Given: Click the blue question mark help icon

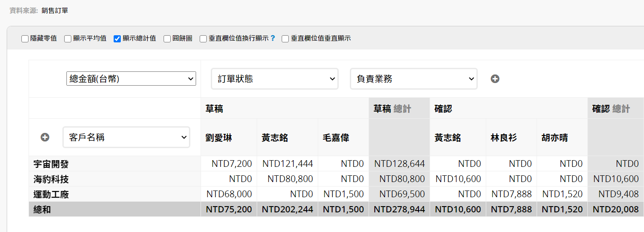Looking at the screenshot, I should point(273,38).
